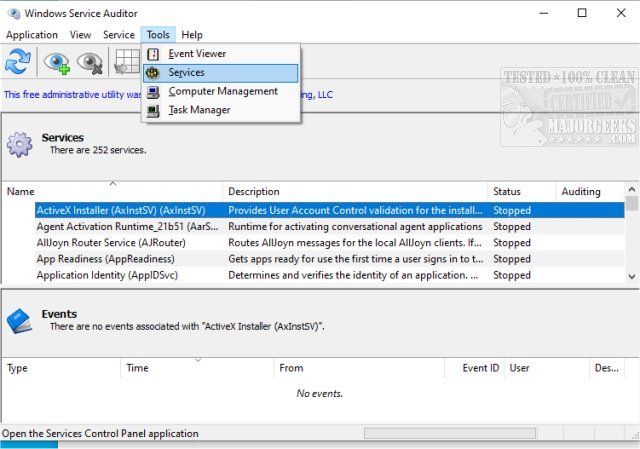Open Event Viewer from Tools menu

click(x=197, y=54)
